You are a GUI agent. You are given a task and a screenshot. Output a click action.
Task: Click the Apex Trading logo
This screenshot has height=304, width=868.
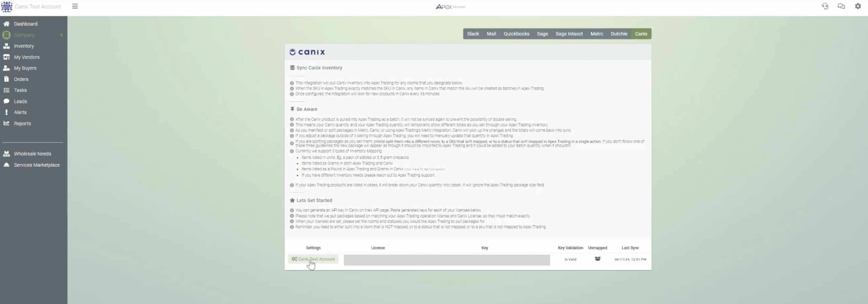[451, 7]
